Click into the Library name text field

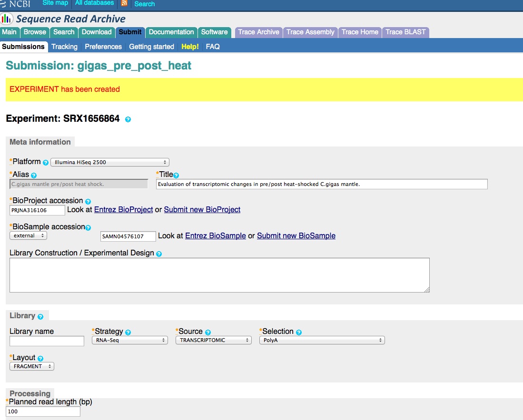(x=47, y=341)
